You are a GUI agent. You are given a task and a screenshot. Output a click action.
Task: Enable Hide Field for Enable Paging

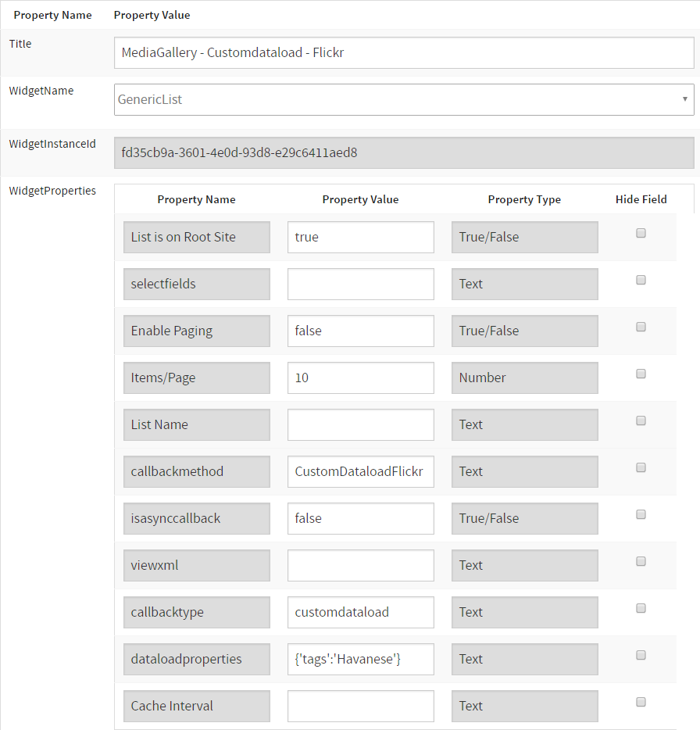tap(641, 327)
